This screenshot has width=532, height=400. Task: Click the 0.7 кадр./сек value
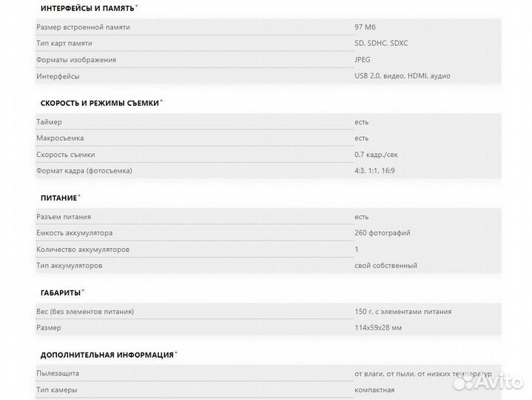pos(381,155)
